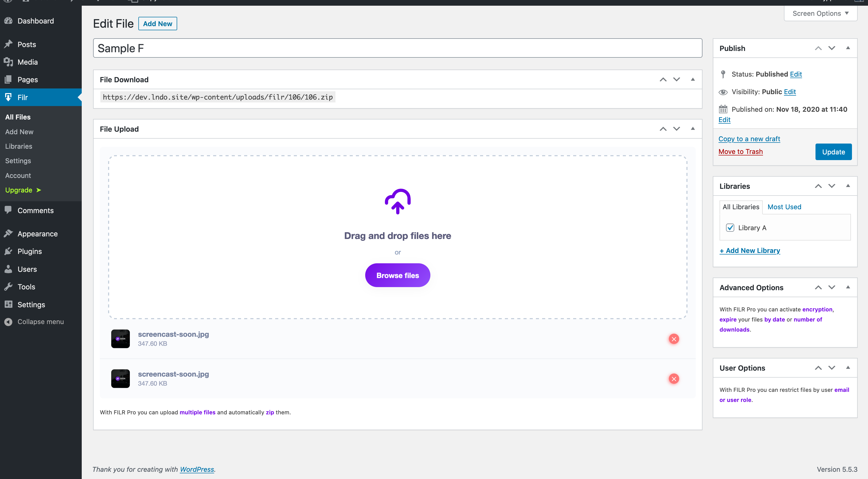
Task: Click the encryption link in Advanced Options
Action: click(x=817, y=309)
